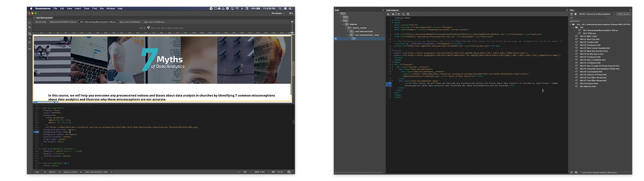Click the green status check icon in status bar
The height and width of the screenshot is (181, 644).
point(239,172)
